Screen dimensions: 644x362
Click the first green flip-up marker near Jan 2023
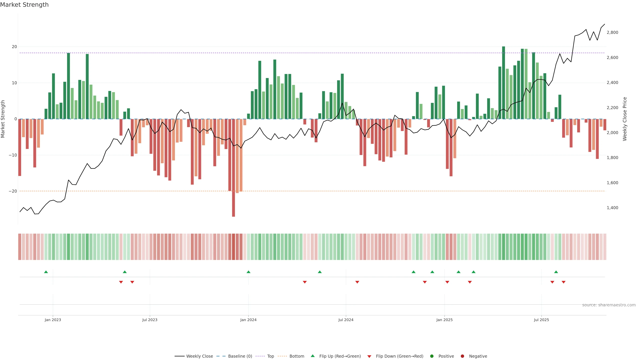pyautogui.click(x=46, y=272)
